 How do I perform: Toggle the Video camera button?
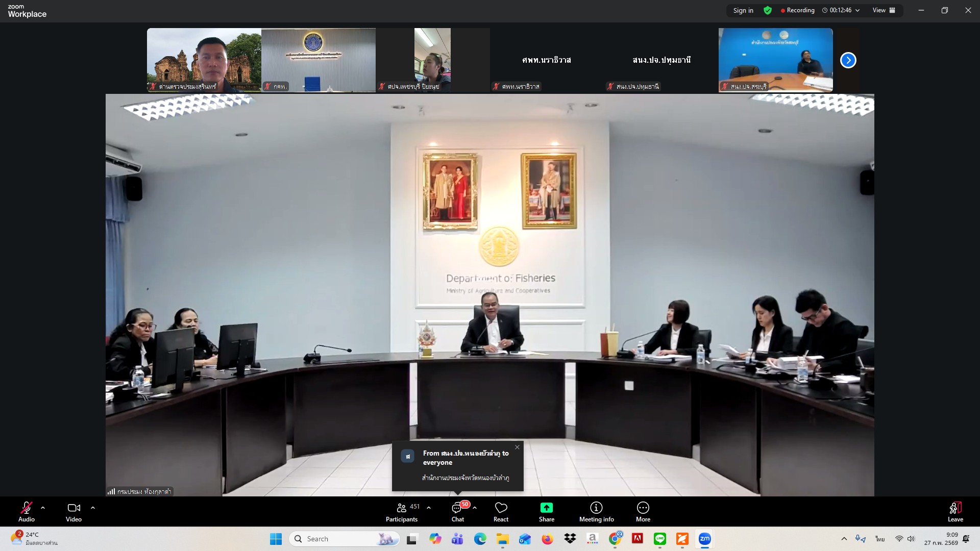73,511
